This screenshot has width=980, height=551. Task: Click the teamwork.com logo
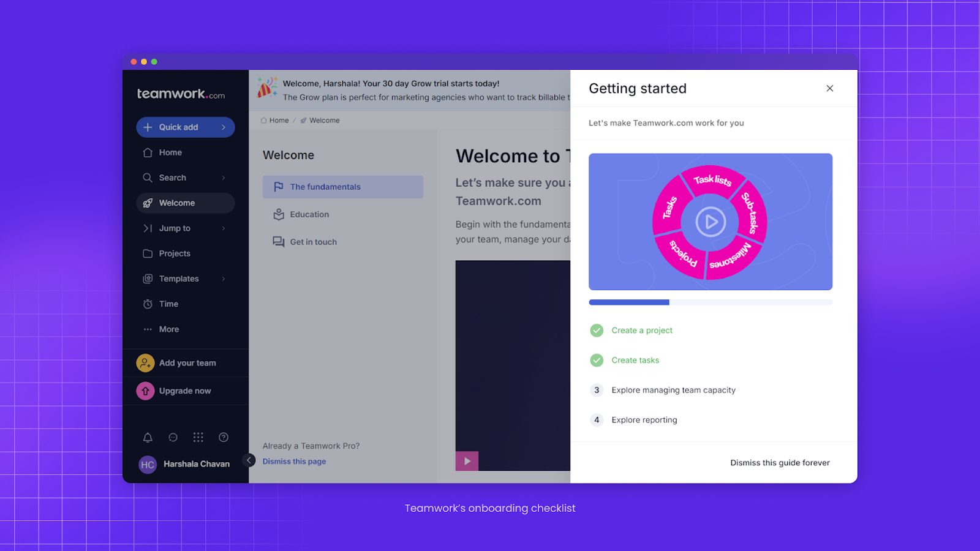click(181, 94)
